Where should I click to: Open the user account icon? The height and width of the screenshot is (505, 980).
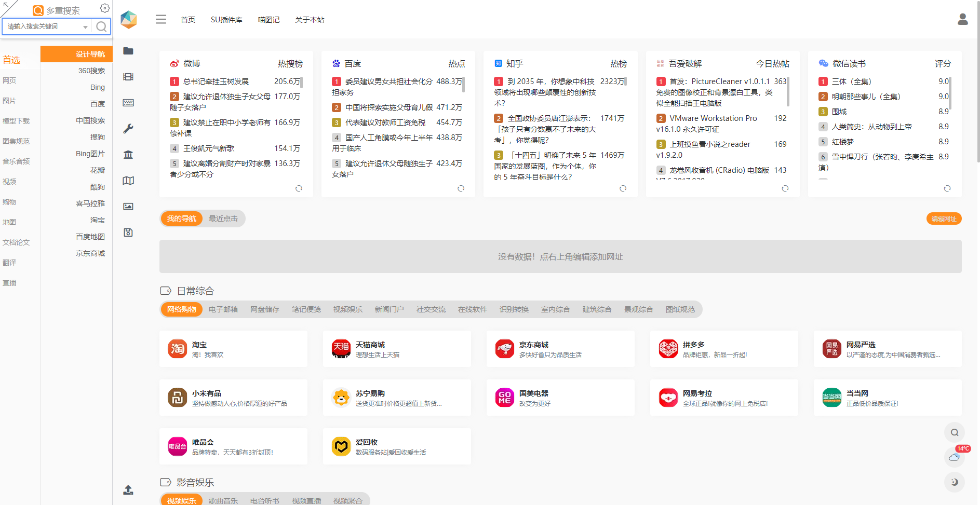click(x=962, y=19)
